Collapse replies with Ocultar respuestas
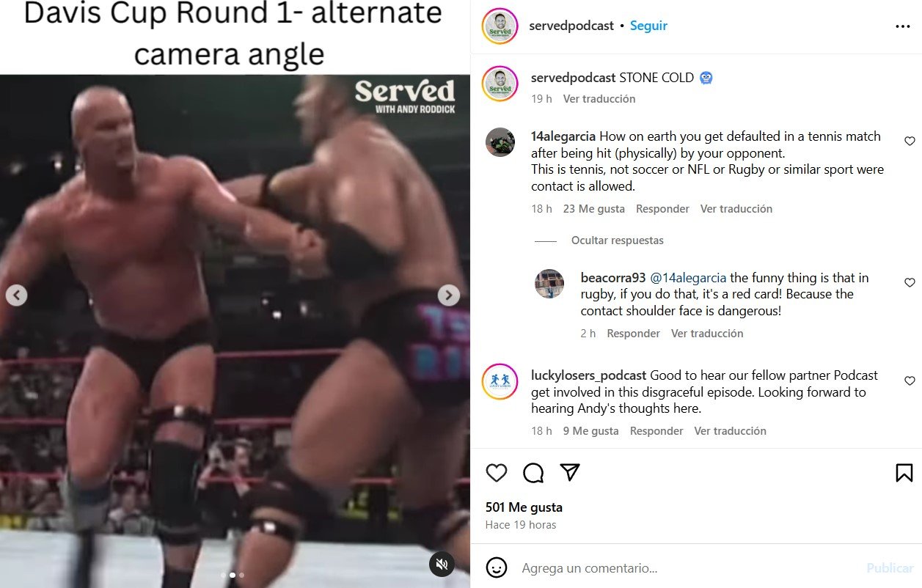This screenshot has width=922, height=588. click(x=618, y=240)
